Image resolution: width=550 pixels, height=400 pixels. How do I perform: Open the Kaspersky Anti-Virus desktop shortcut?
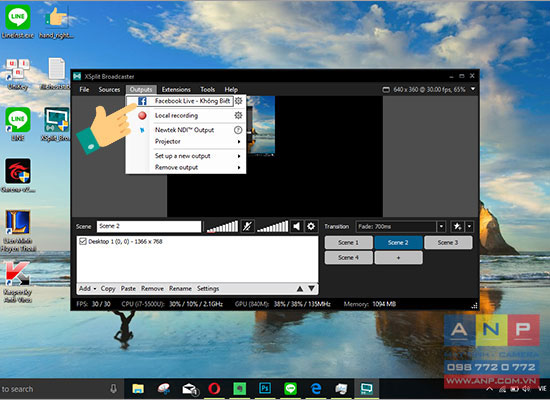(x=18, y=282)
